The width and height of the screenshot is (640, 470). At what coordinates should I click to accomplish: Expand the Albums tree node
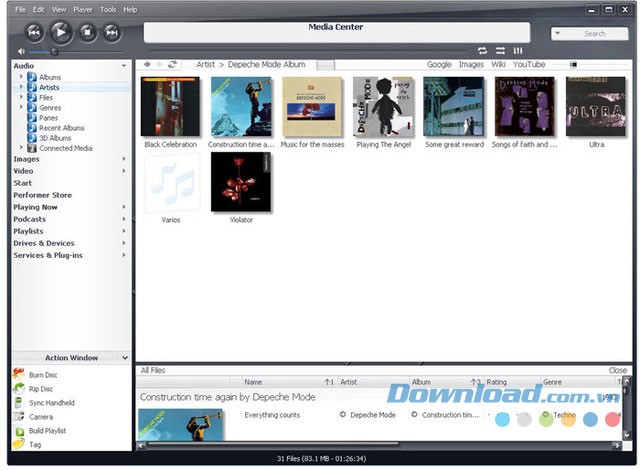coord(21,77)
